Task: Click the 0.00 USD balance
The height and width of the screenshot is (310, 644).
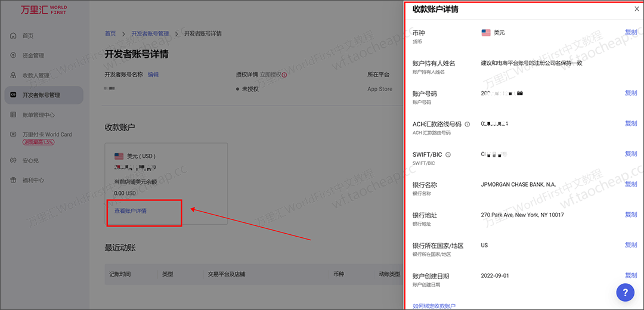Action: (x=125, y=193)
